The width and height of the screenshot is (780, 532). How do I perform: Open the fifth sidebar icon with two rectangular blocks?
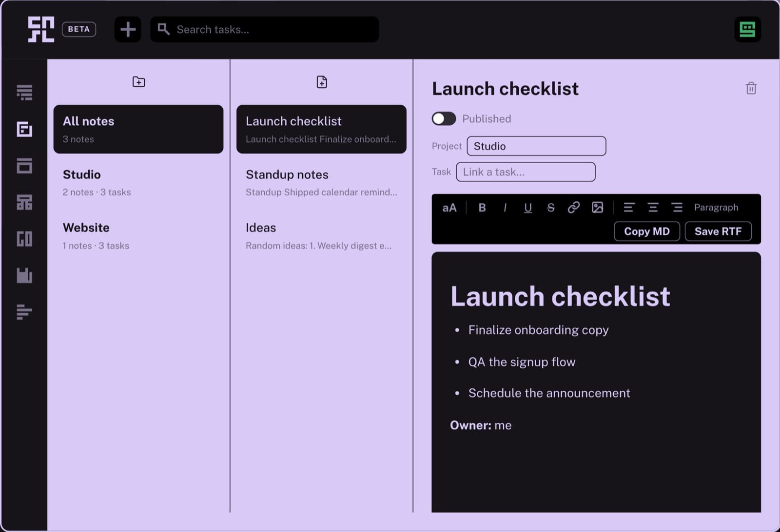coord(24,239)
